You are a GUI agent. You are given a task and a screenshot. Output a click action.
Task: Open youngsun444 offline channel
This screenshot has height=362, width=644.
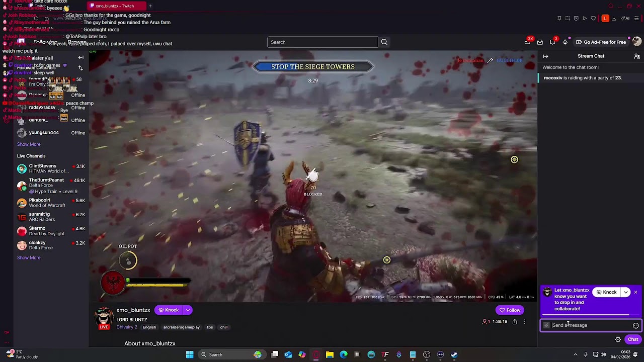tap(51, 133)
